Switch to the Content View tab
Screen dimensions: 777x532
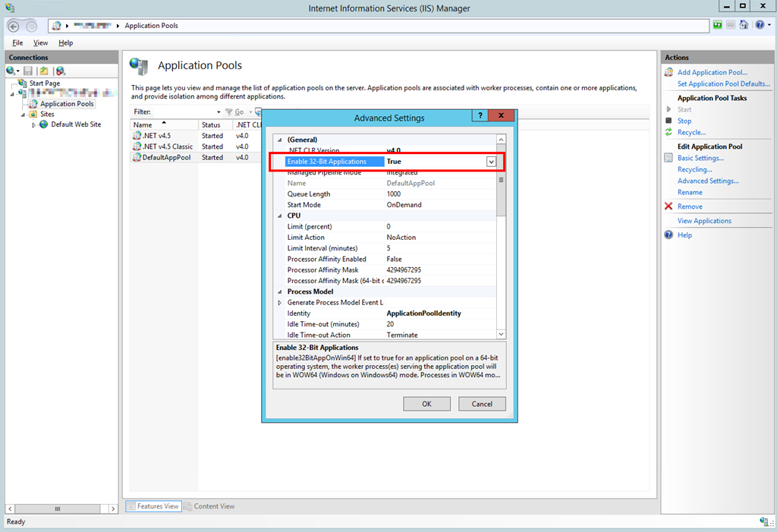(209, 506)
